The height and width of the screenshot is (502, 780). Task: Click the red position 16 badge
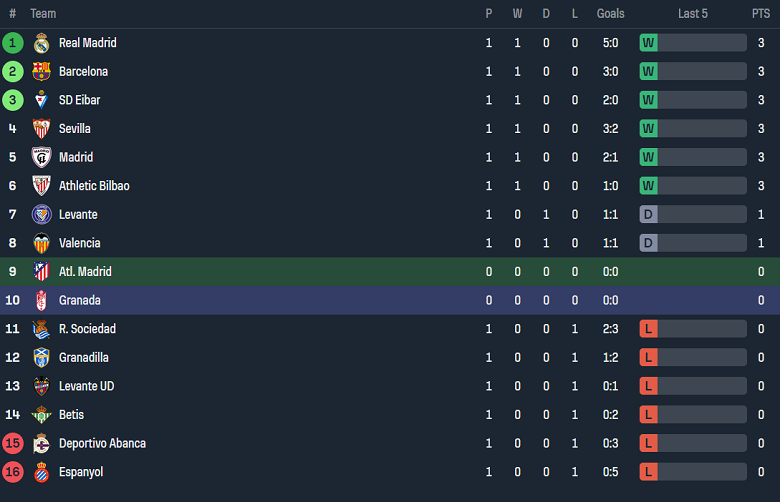(12, 472)
